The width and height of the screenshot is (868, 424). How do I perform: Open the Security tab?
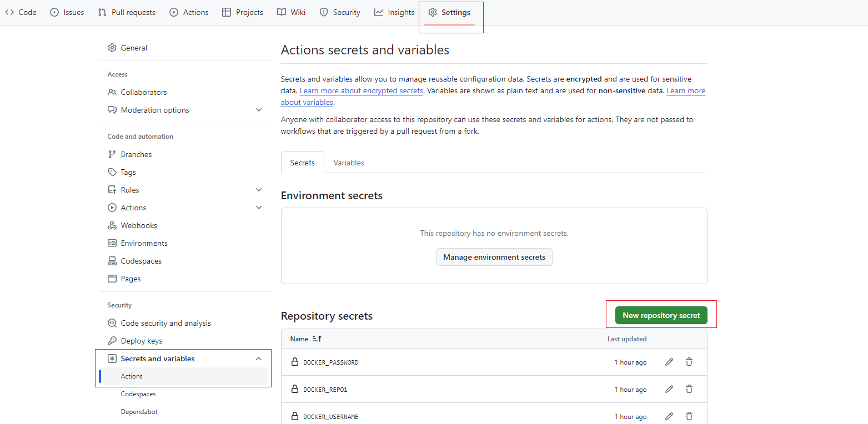(x=340, y=12)
